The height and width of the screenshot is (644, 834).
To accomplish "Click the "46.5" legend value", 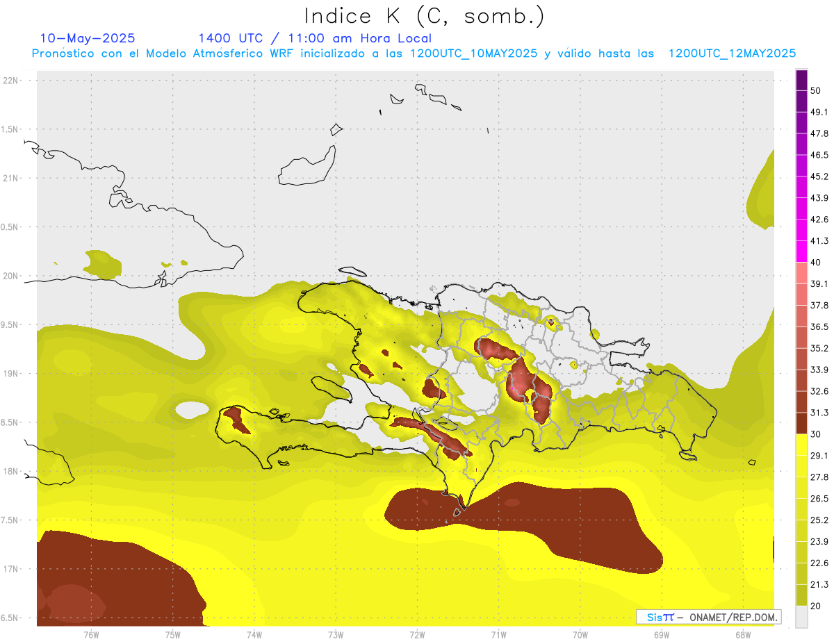I will click(819, 155).
